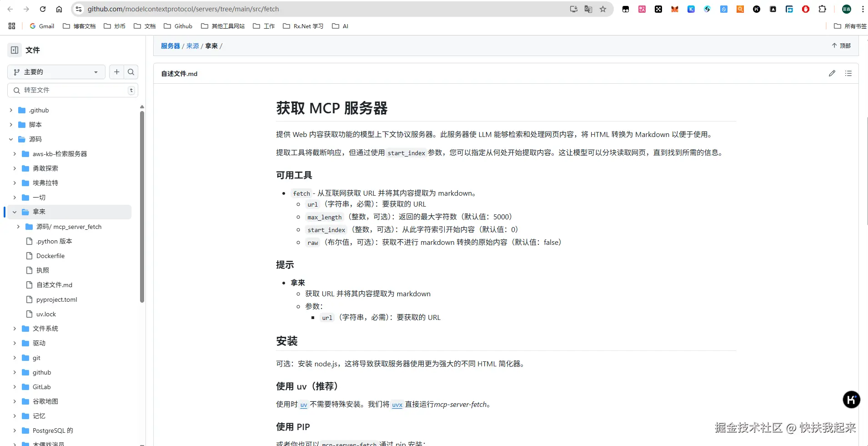Image resolution: width=868 pixels, height=446 pixels.
Task: View site information icon in address bar
Action: point(79,9)
